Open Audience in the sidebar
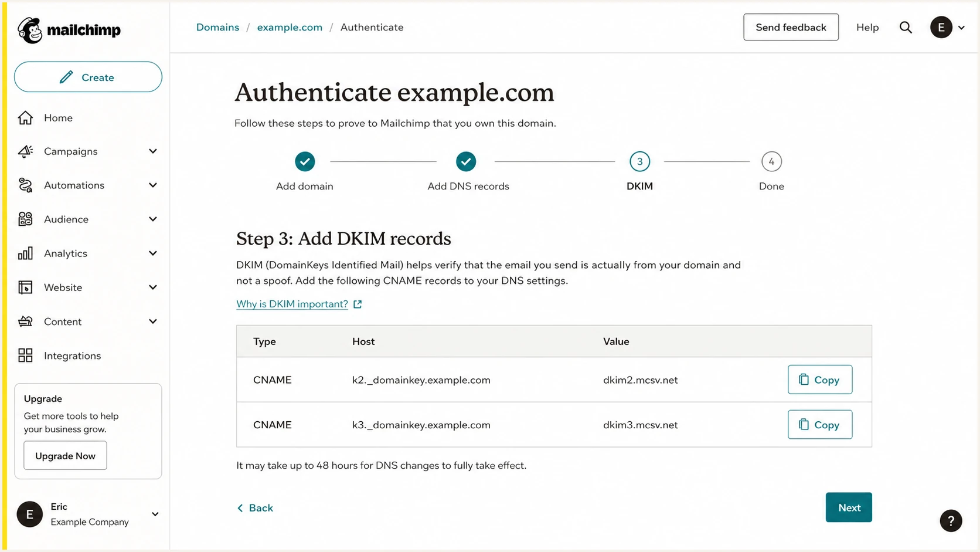The width and height of the screenshot is (980, 552). [x=66, y=219]
